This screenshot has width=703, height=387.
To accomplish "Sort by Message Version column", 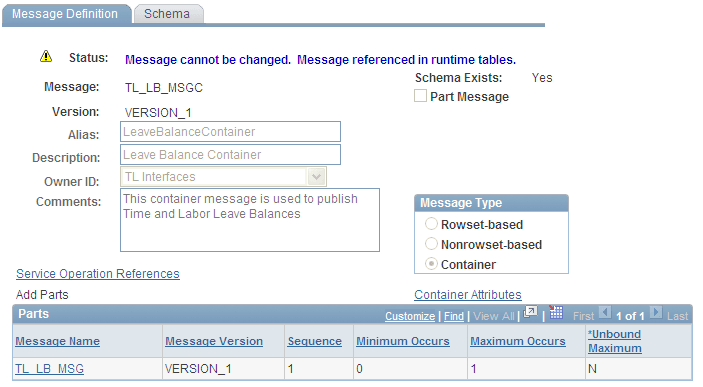I will tap(214, 341).
